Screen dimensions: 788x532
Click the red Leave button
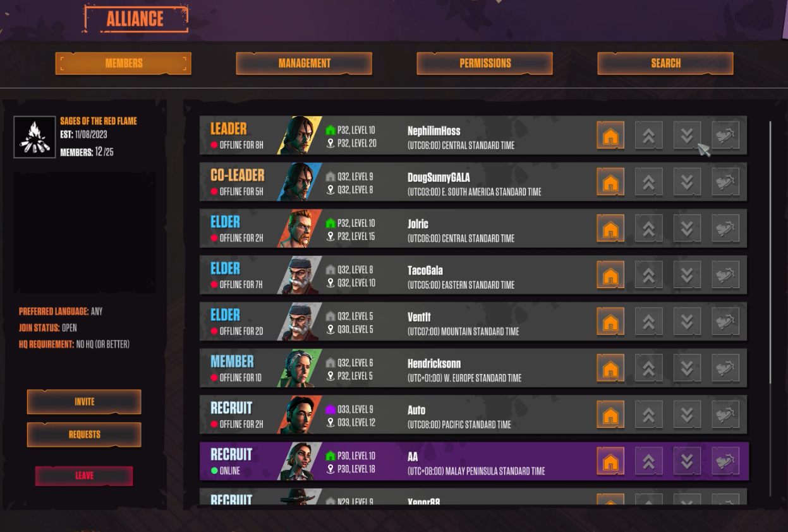[x=84, y=476]
